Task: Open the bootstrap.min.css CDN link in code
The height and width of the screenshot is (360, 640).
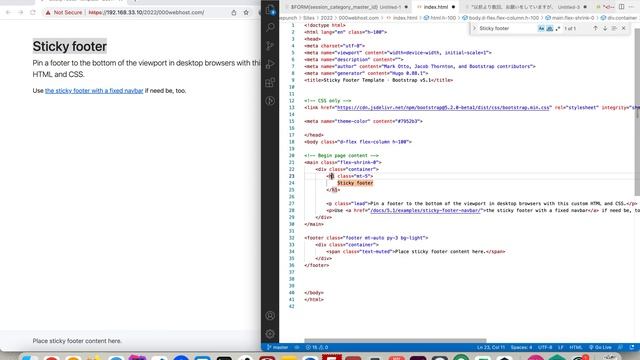Action: [x=443, y=108]
